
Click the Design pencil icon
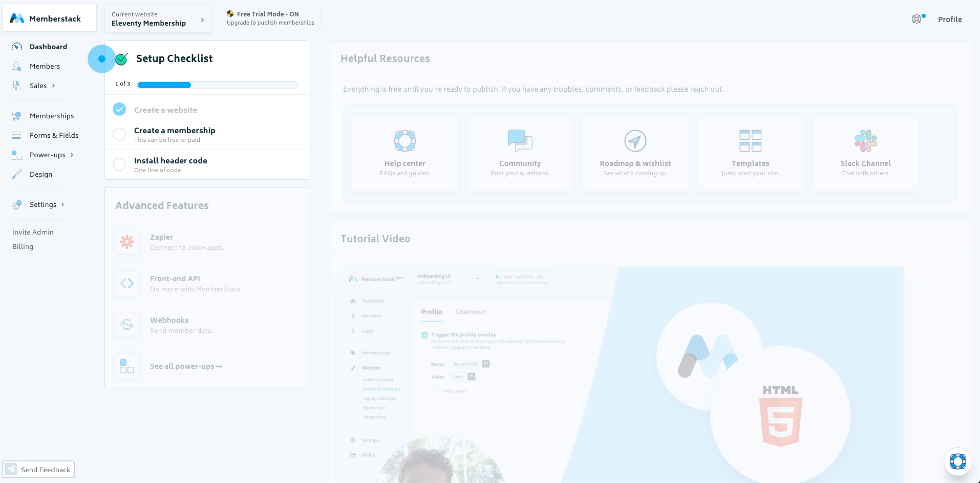coord(17,174)
